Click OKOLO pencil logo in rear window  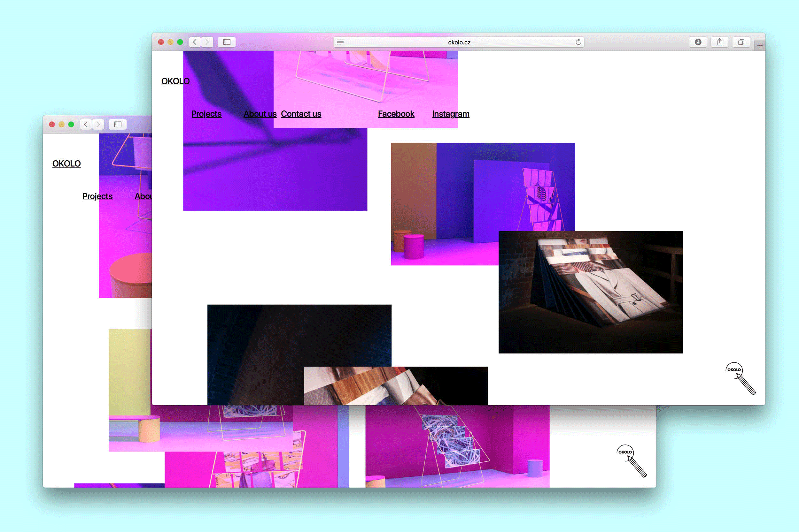632,461
